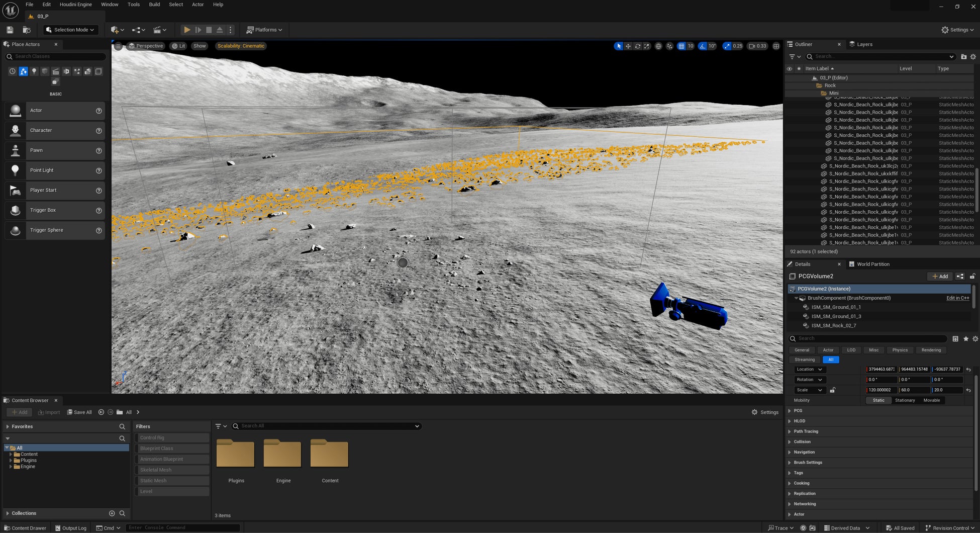This screenshot has height=533, width=980.
Task: Click Save All in Content Browser
Action: (79, 412)
